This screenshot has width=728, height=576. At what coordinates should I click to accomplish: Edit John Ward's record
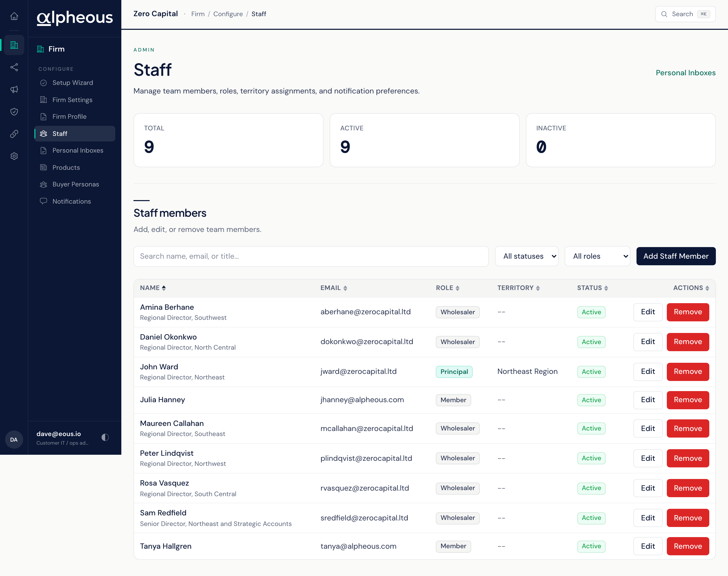pyautogui.click(x=648, y=372)
